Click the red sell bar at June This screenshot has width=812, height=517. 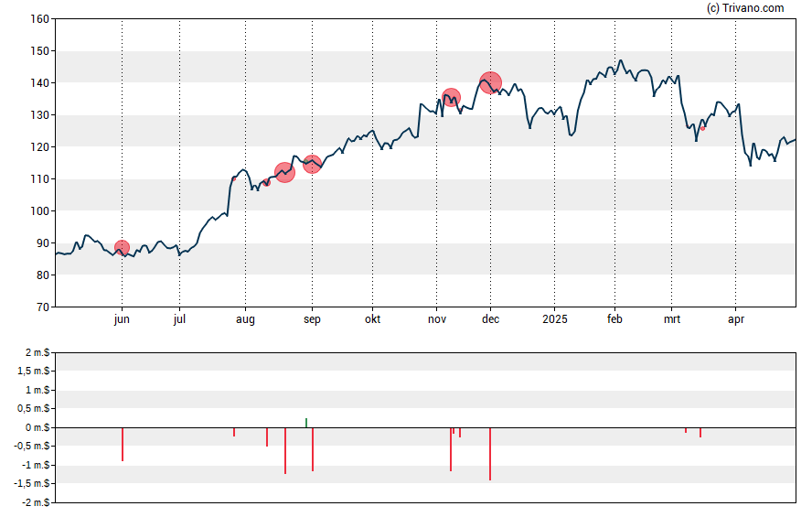123,444
